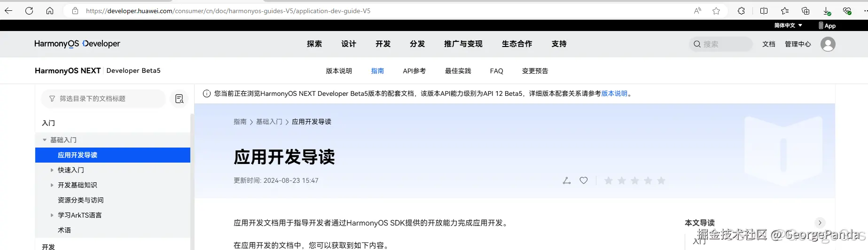Click the magnifier icon in the search box
This screenshot has height=250, width=868.
pyautogui.click(x=697, y=44)
